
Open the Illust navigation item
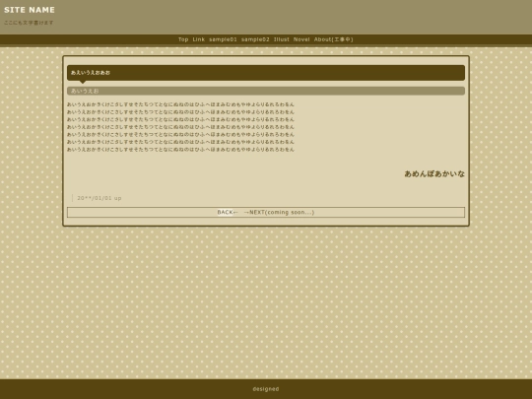tap(282, 39)
